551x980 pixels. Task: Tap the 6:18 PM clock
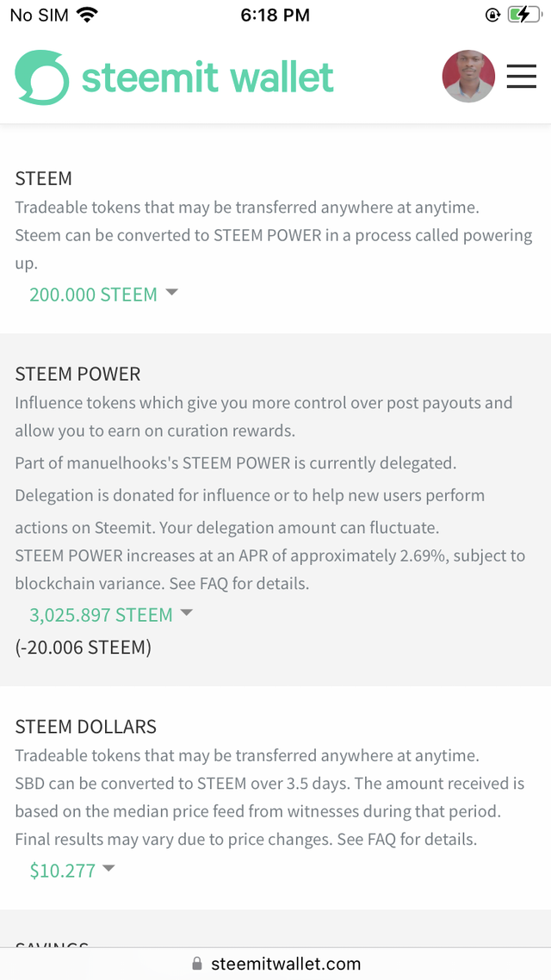275,15
